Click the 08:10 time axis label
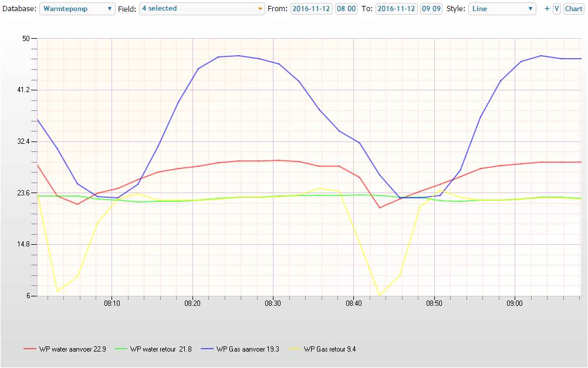 coord(111,303)
